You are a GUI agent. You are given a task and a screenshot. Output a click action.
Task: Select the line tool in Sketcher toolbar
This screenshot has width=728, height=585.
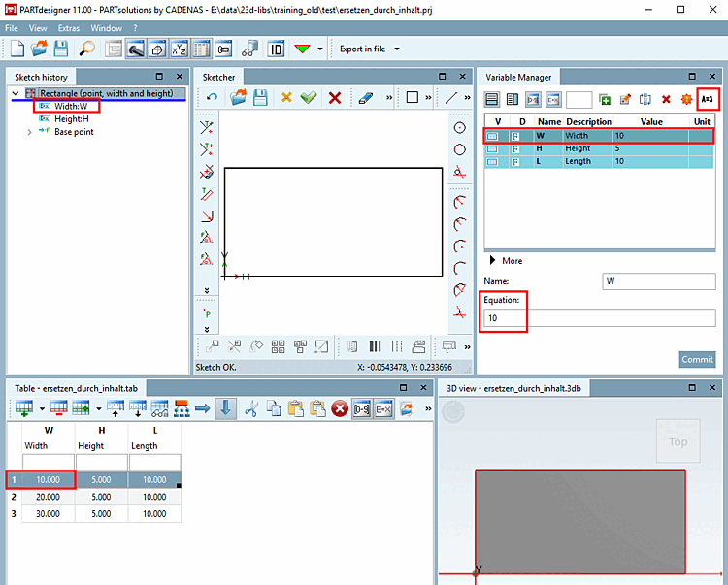coord(450,97)
